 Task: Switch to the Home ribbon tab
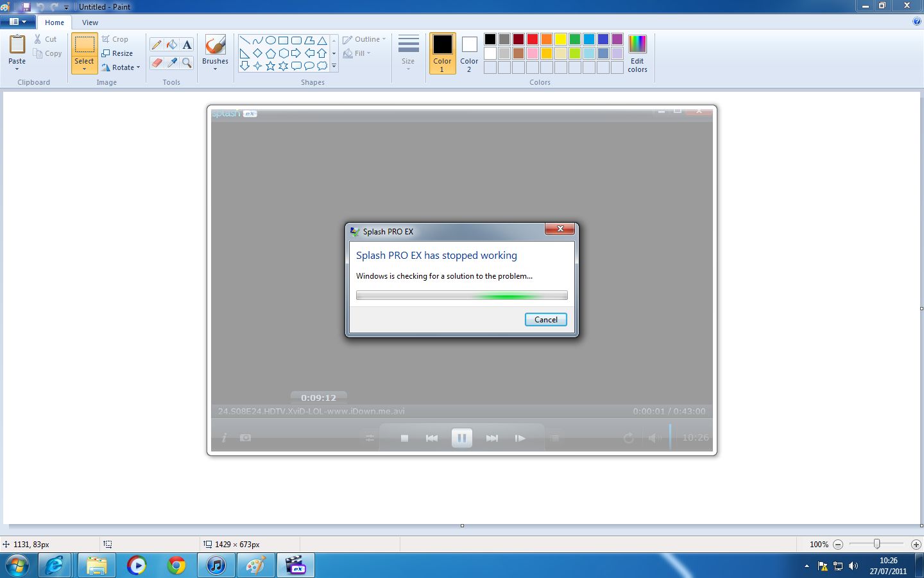[x=55, y=22]
